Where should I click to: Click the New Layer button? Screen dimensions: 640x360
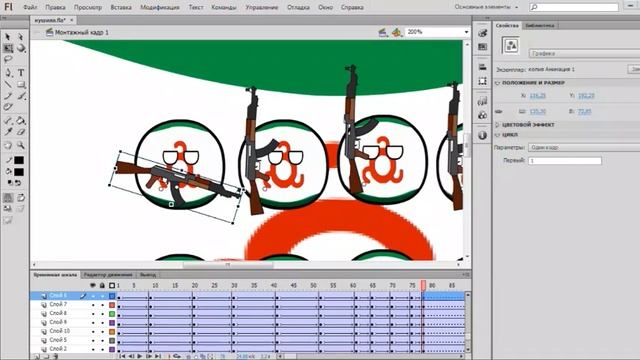point(36,357)
